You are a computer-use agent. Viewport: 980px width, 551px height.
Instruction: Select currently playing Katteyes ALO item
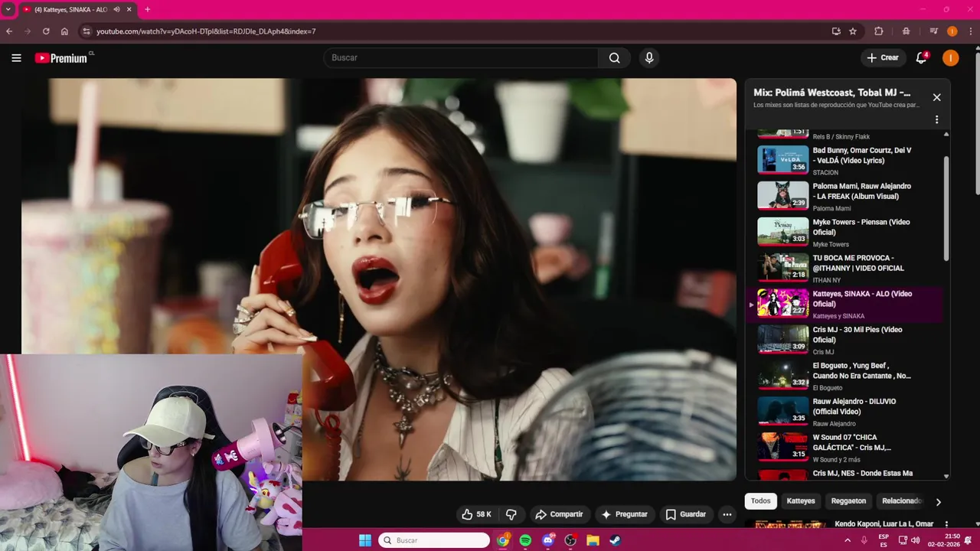coord(844,304)
